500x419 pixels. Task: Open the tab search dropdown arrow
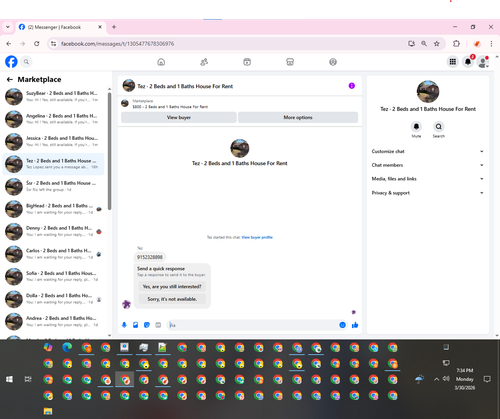[8, 27]
